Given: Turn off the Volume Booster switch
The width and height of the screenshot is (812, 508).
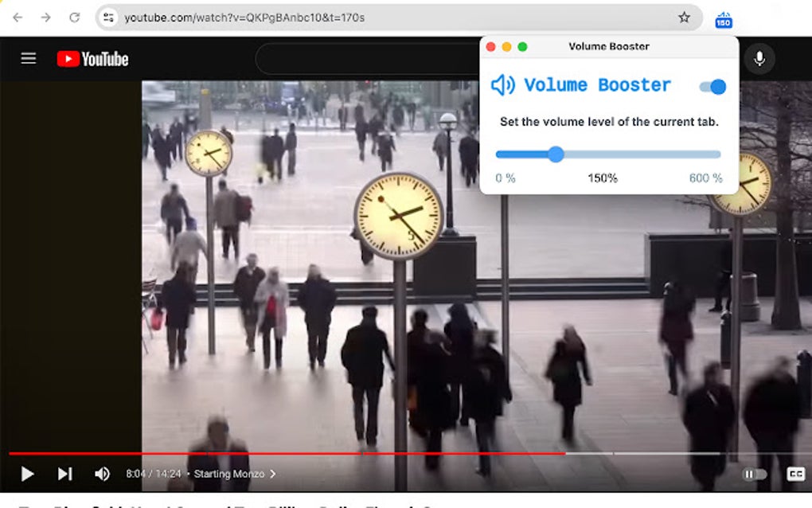Looking at the screenshot, I should (x=712, y=87).
